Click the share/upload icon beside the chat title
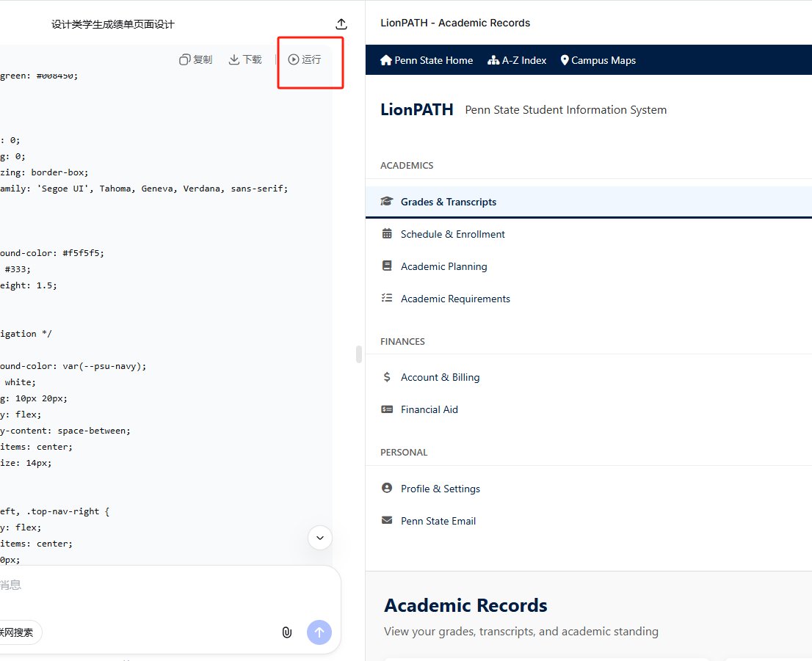812x661 pixels. (x=341, y=23)
